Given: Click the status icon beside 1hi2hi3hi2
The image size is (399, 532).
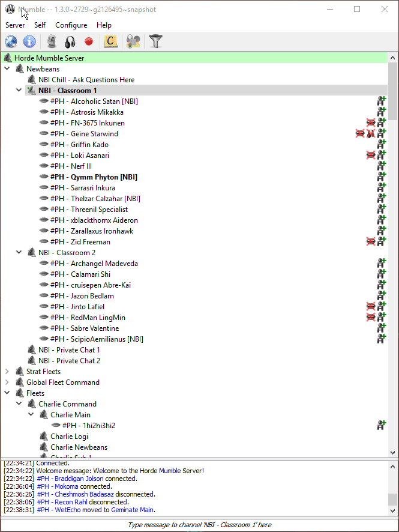Looking at the screenshot, I should coord(381,426).
